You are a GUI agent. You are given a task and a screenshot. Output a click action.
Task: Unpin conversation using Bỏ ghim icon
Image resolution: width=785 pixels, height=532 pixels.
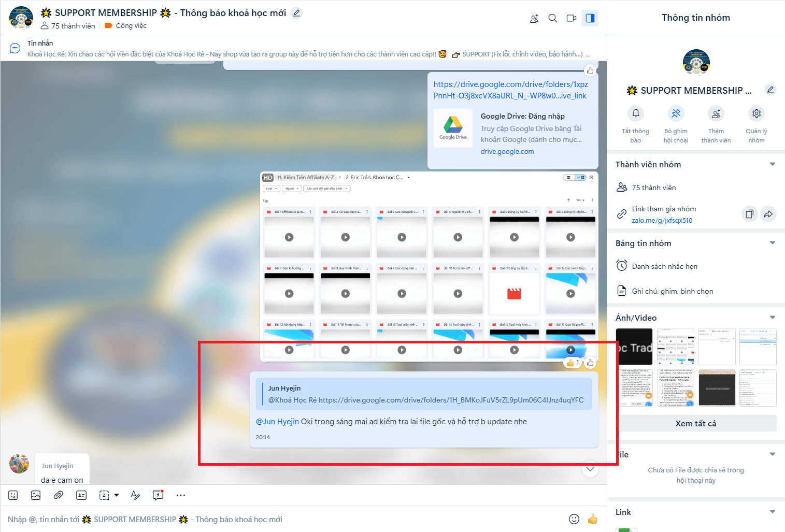tap(676, 113)
